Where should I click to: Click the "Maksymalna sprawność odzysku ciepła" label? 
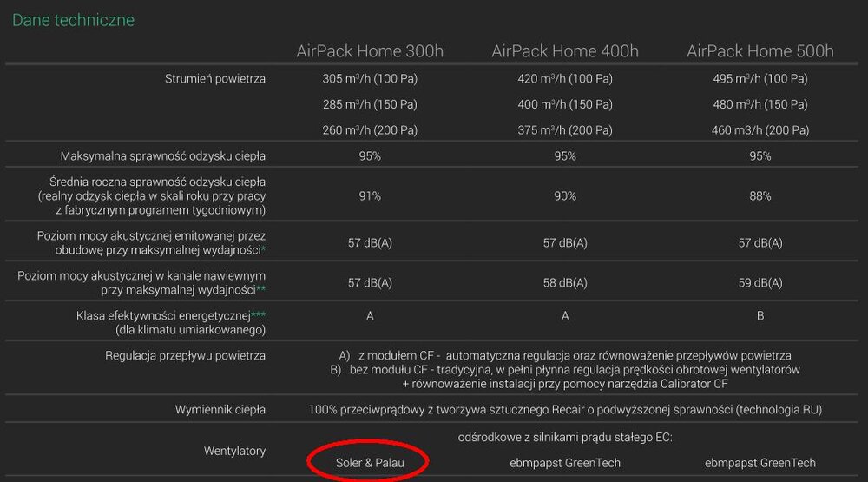click(x=163, y=156)
